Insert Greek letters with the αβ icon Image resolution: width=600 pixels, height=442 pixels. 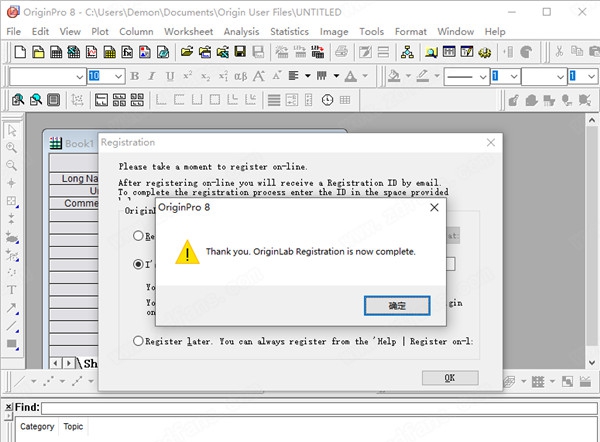pos(241,76)
